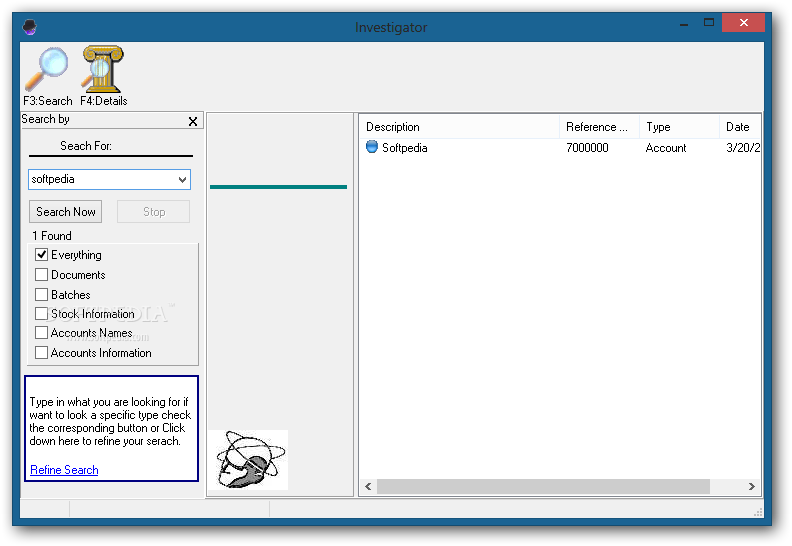Open the F3:Search magnifier tool
The width and height of the screenshot is (792, 546).
47,76
